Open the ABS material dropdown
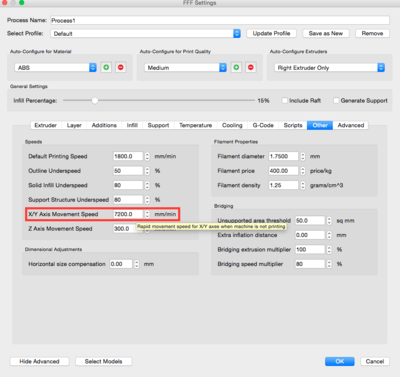Viewport: 400px width, 377px height. pos(56,68)
